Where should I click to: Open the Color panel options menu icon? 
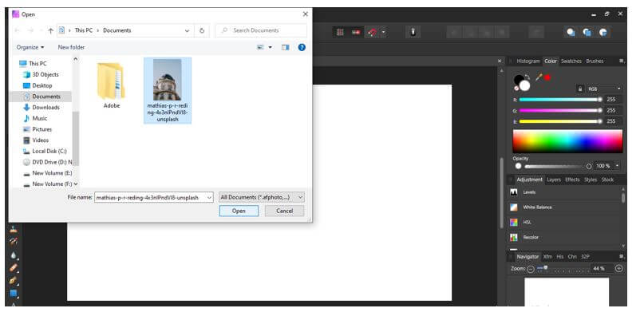click(x=622, y=61)
